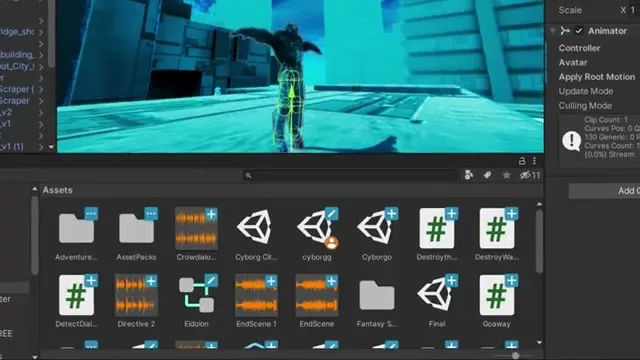Expand the Scraper ( hierarchy item arrow
This screenshot has width=640, height=360.
tap(41, 89)
